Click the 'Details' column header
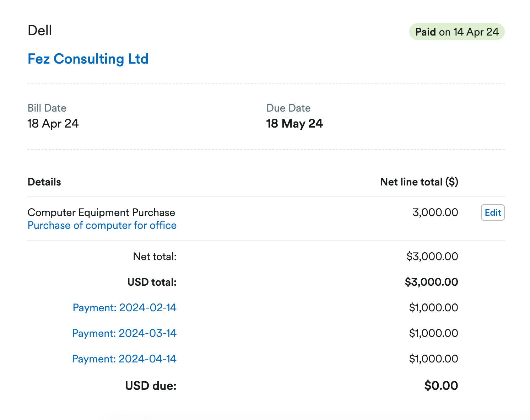Image resolution: width=530 pixels, height=420 pixels. pyautogui.click(x=44, y=182)
